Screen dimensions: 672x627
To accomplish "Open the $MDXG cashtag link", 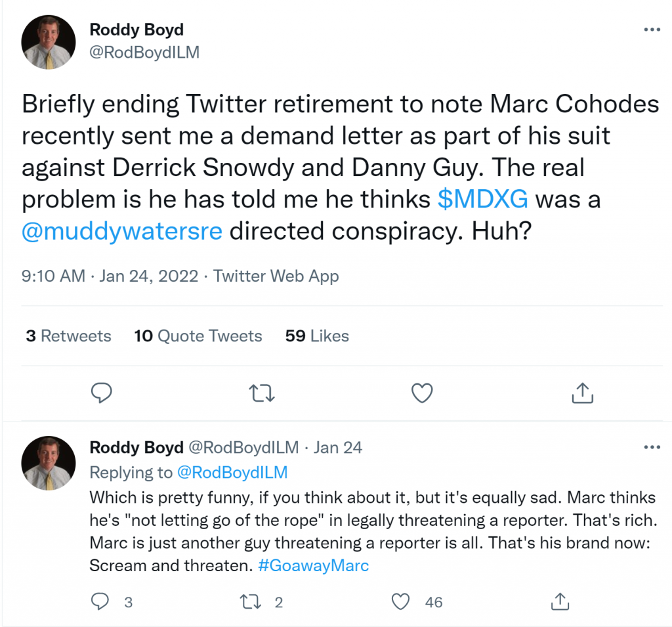I will [484, 199].
